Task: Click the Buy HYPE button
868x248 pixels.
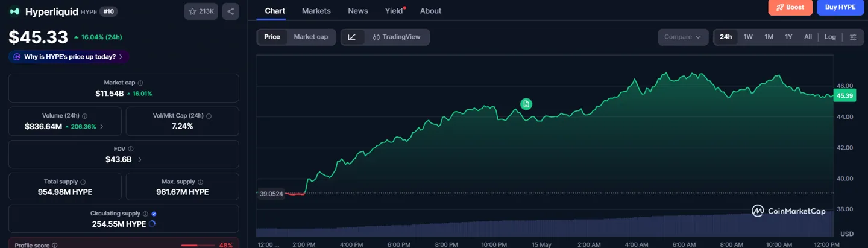Action: pos(840,7)
